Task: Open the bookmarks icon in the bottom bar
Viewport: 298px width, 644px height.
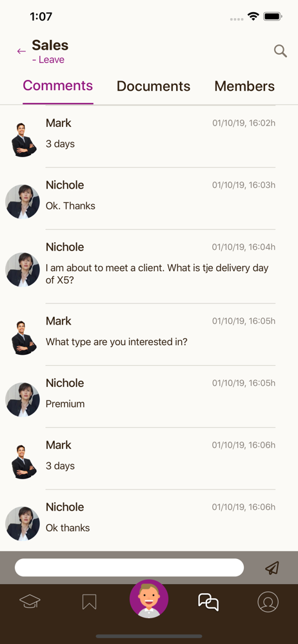Action: click(x=89, y=602)
